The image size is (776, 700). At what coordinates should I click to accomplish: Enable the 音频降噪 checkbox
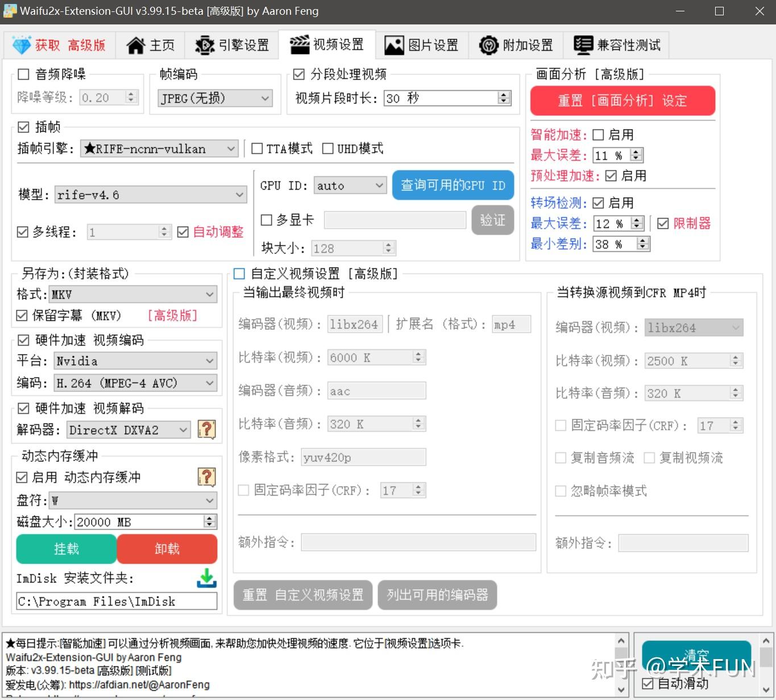tap(23, 74)
